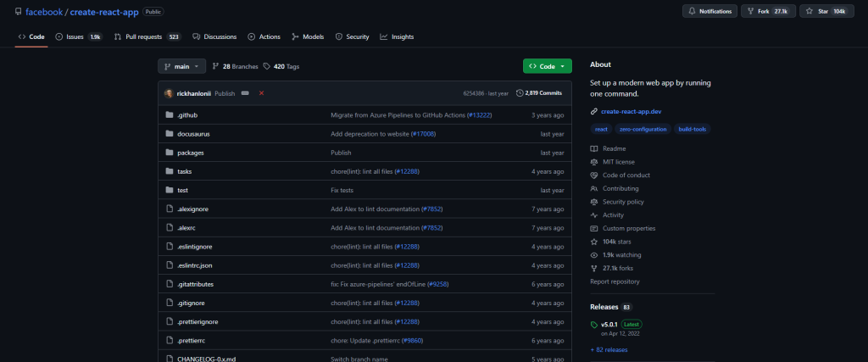868x362 pixels.
Task: Fork the repository with Fork button
Action: click(768, 11)
